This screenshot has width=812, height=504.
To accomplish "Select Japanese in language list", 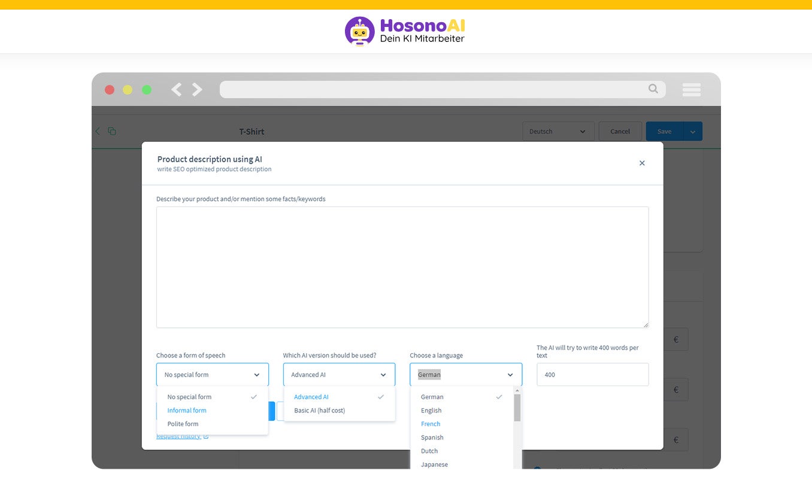I will [462, 464].
